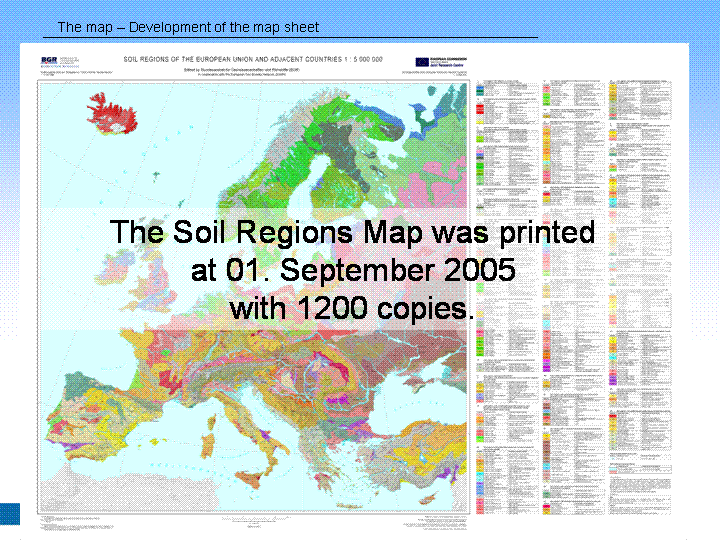Click map heading 'Soil Regions of the European Union'

pyautogui.click(x=250, y=59)
